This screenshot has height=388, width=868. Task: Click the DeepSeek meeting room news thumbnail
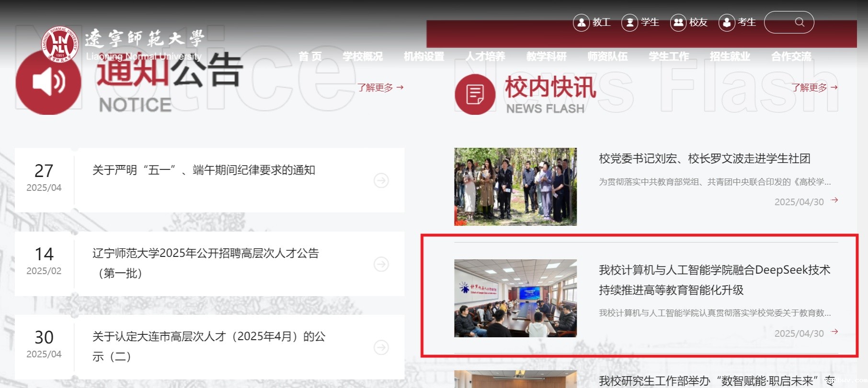click(x=515, y=298)
